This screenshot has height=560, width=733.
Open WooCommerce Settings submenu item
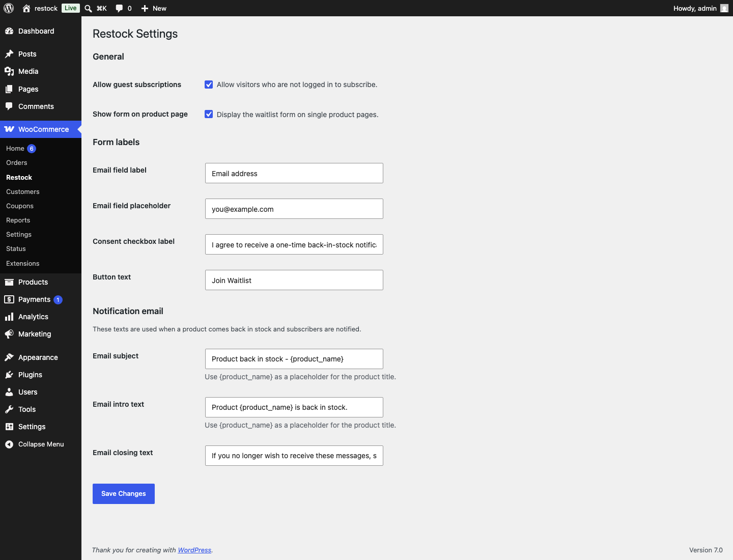point(19,234)
